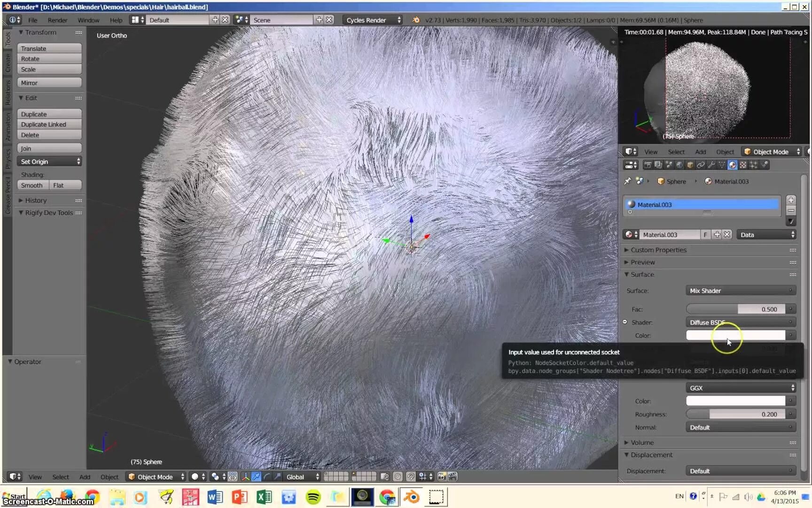812x508 pixels.
Task: Click the Blender logo icon in header
Action: pyautogui.click(x=416, y=20)
